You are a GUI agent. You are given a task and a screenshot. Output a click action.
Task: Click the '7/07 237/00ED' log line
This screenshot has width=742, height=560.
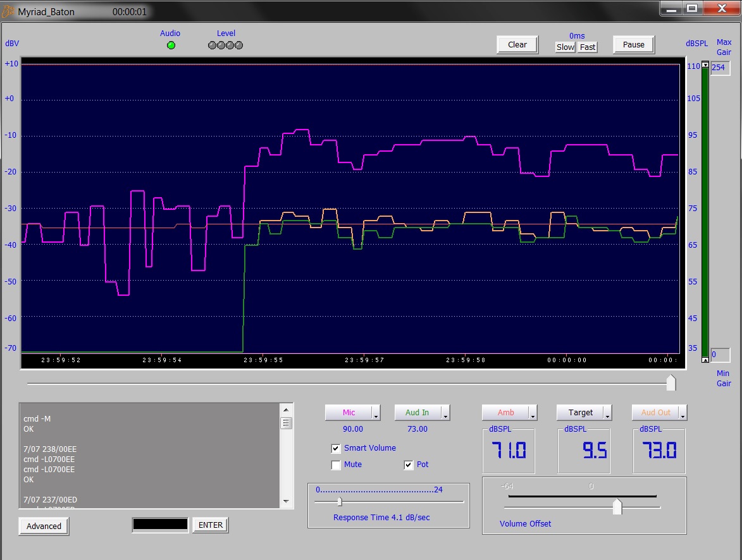tap(50, 499)
